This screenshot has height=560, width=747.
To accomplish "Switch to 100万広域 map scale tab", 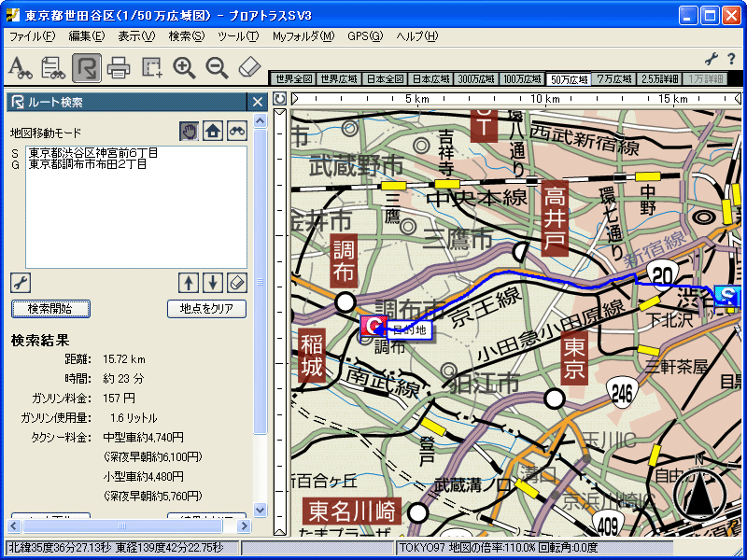I will [522, 79].
